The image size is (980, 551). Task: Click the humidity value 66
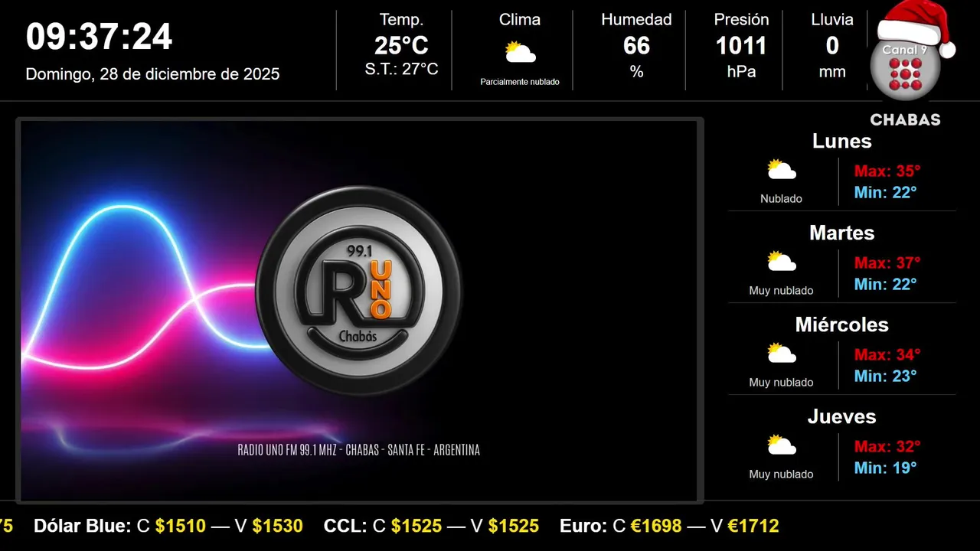click(x=636, y=46)
